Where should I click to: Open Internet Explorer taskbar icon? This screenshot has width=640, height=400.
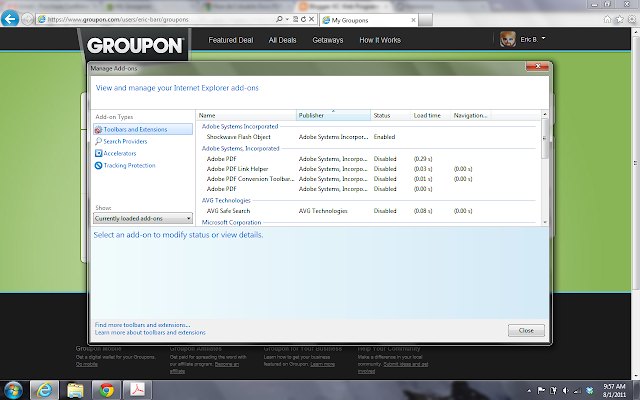(44, 391)
